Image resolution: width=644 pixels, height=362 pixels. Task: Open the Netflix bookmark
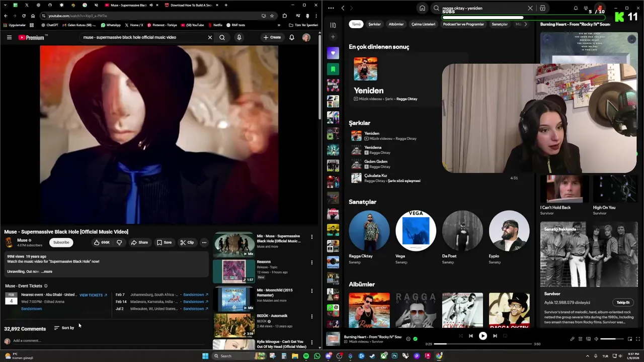pos(215,25)
